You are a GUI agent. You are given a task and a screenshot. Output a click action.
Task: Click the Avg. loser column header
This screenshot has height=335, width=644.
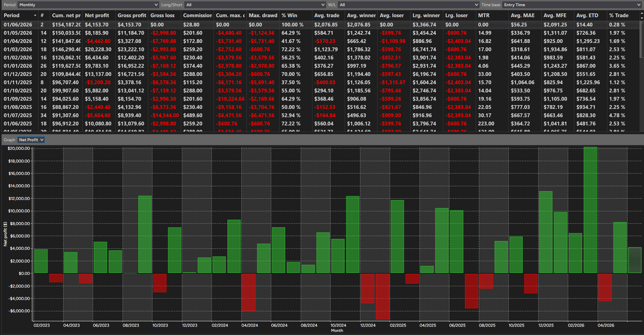393,16
